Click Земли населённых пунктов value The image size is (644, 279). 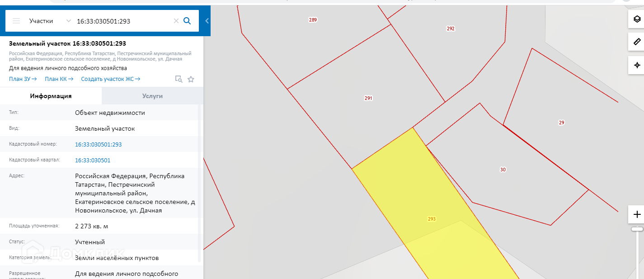click(117, 258)
